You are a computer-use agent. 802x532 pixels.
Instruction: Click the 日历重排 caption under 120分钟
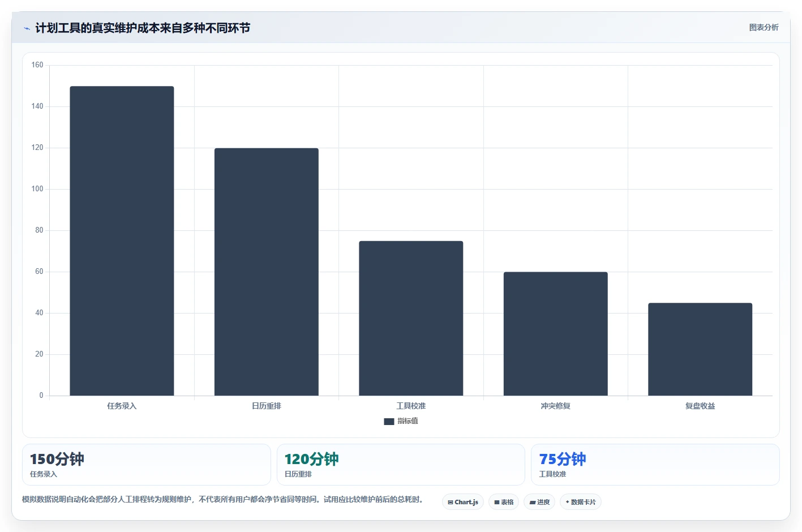point(298,474)
